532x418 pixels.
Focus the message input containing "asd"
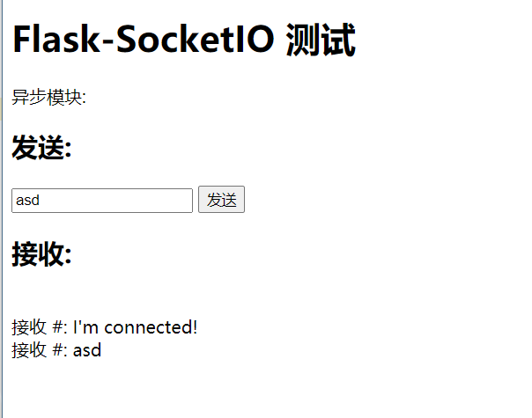[x=102, y=201]
